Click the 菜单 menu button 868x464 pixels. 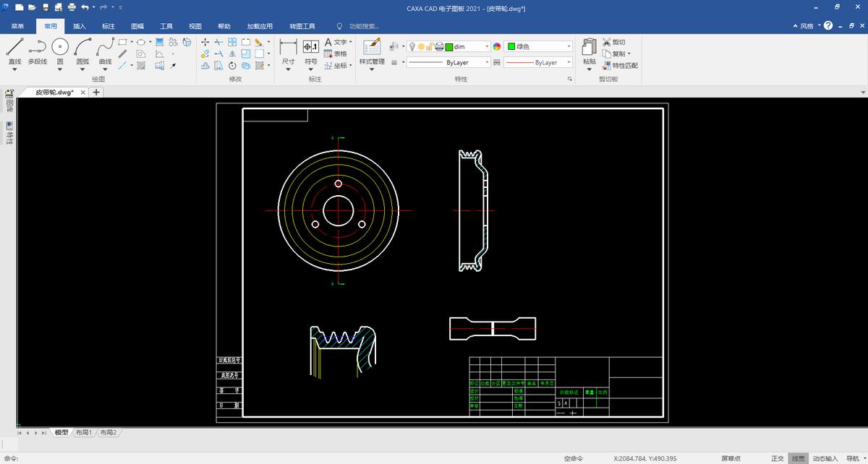[17, 26]
